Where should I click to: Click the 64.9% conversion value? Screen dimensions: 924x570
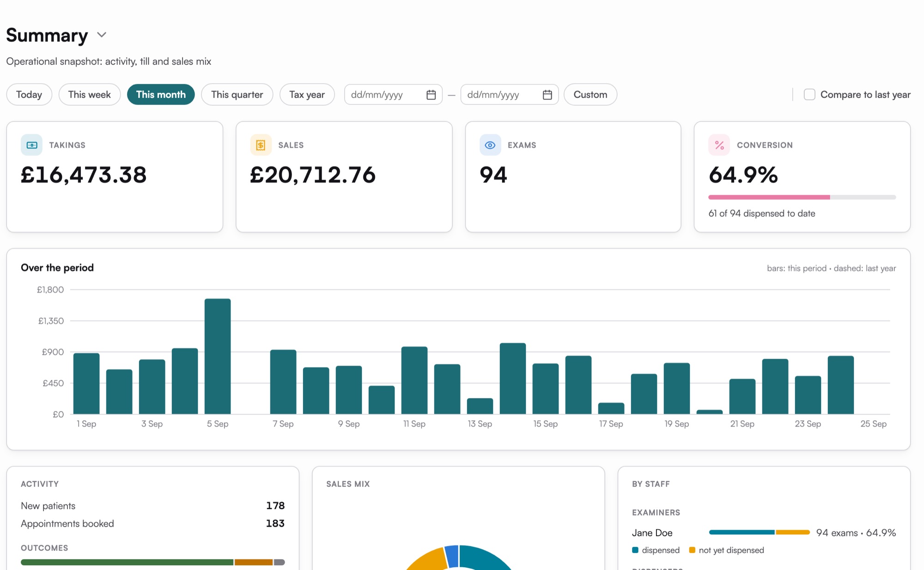[x=743, y=175]
